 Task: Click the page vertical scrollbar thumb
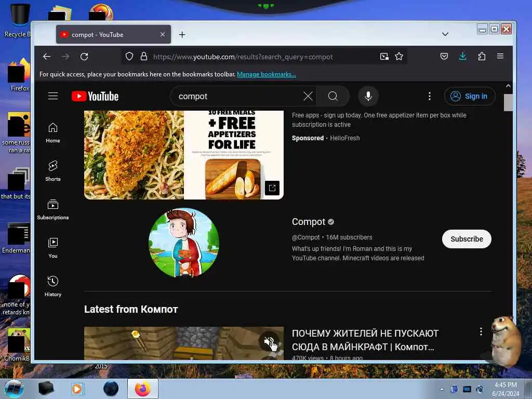(508, 102)
